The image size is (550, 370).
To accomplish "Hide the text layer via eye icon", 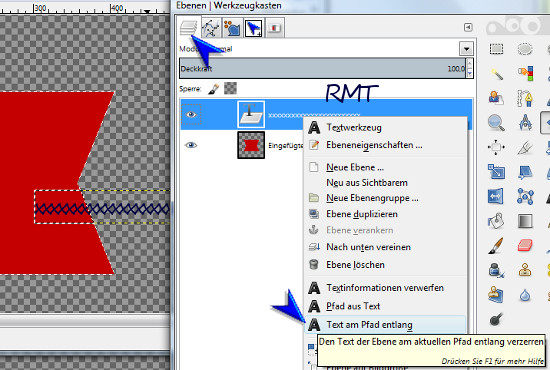I will pyautogui.click(x=191, y=114).
